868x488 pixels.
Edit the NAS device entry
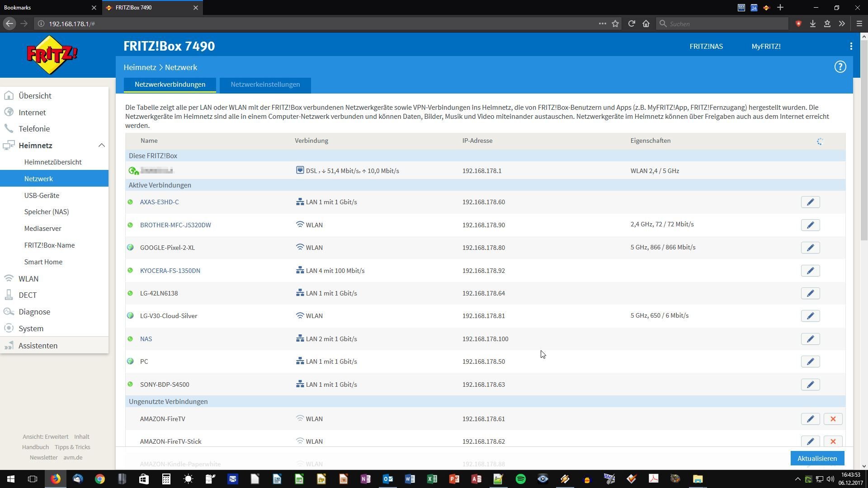click(810, 339)
